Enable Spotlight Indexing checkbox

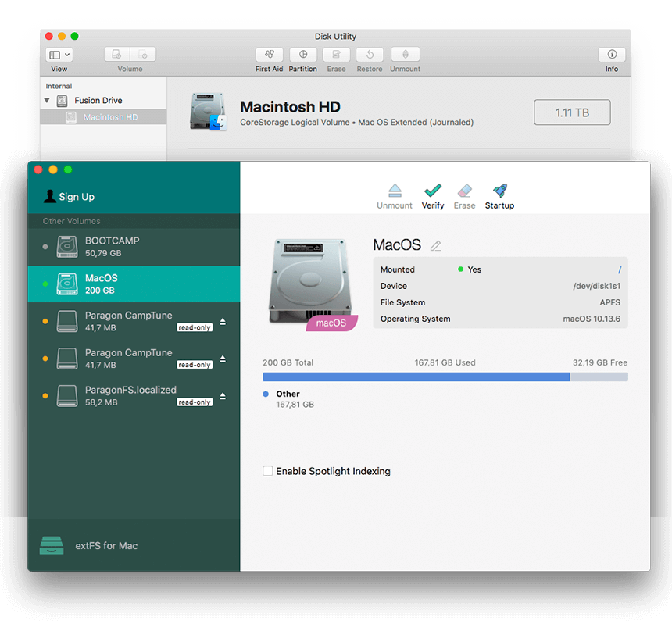pyautogui.click(x=268, y=471)
